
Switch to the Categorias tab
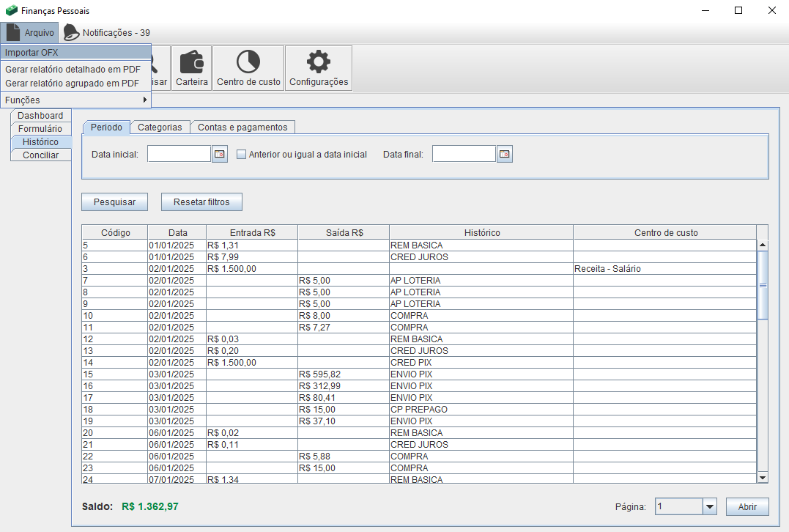160,127
